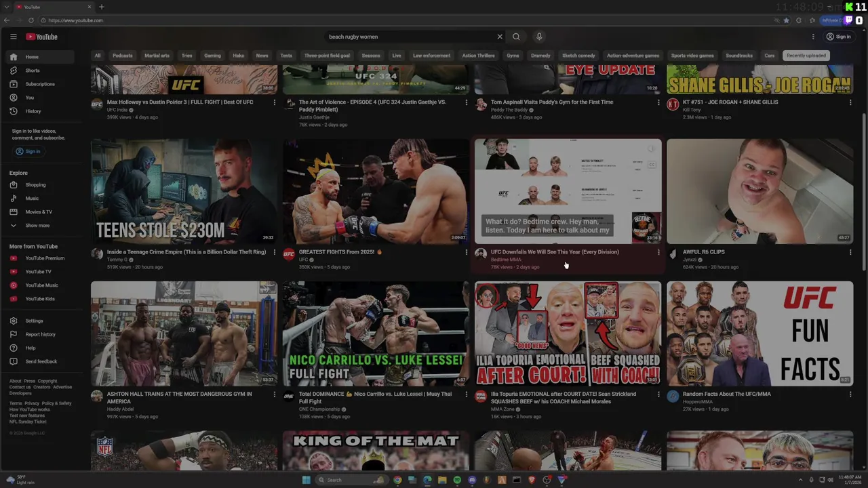
Task: Bookmark the page with the star icon
Action: pyautogui.click(x=786, y=20)
